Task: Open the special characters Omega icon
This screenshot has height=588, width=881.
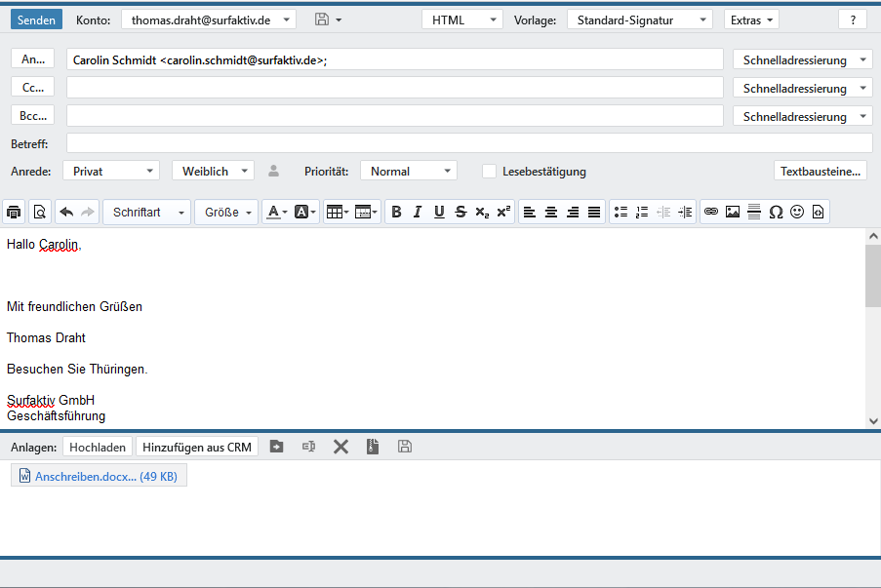Action: point(776,212)
